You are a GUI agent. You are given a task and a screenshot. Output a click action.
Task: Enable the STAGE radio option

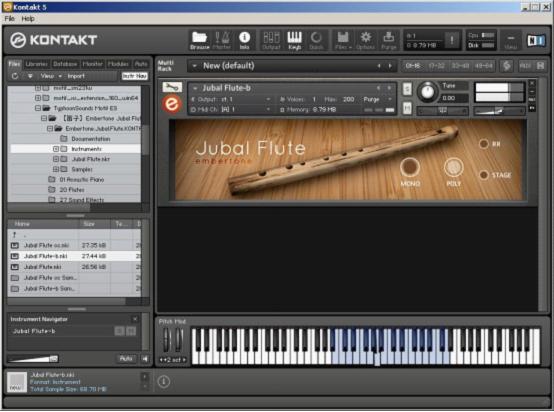(484, 175)
